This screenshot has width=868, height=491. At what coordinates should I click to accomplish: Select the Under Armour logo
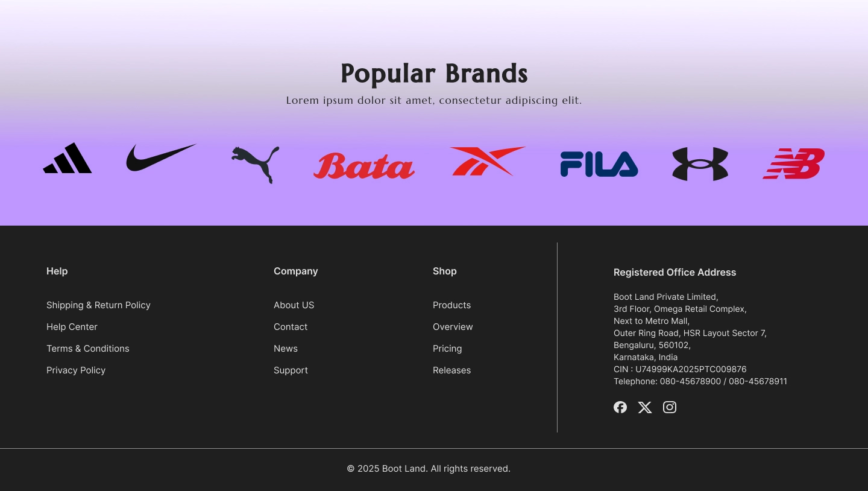tap(700, 164)
